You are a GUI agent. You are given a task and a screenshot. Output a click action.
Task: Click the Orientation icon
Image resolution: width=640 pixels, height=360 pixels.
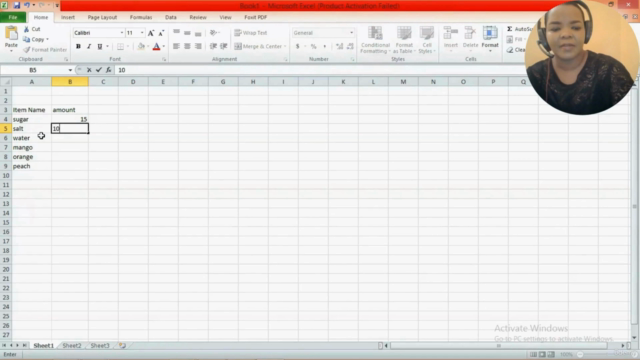tap(213, 33)
